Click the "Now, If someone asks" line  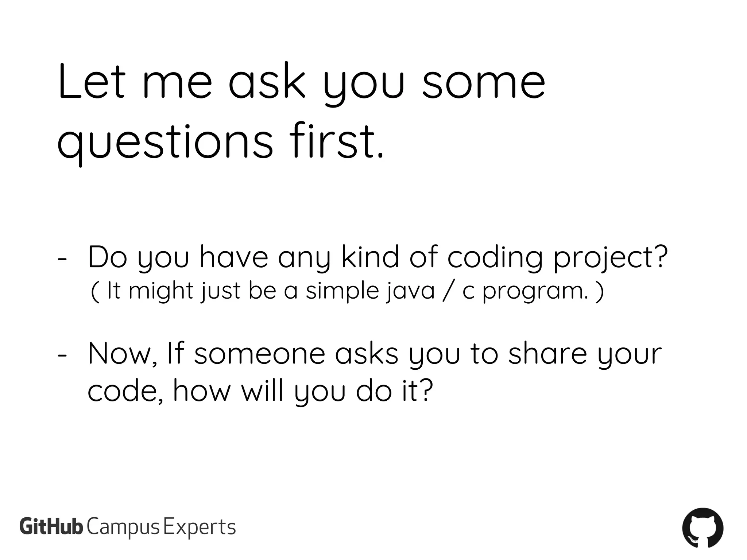tap(375, 354)
